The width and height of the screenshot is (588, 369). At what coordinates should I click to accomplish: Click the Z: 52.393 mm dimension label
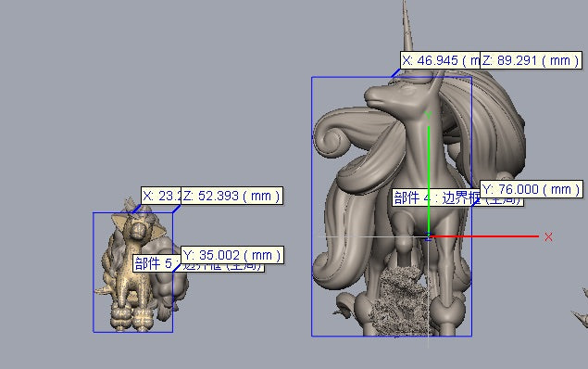point(231,196)
